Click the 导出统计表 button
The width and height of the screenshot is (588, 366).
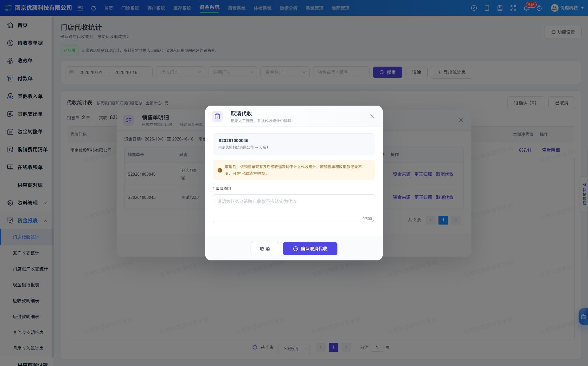(x=451, y=72)
